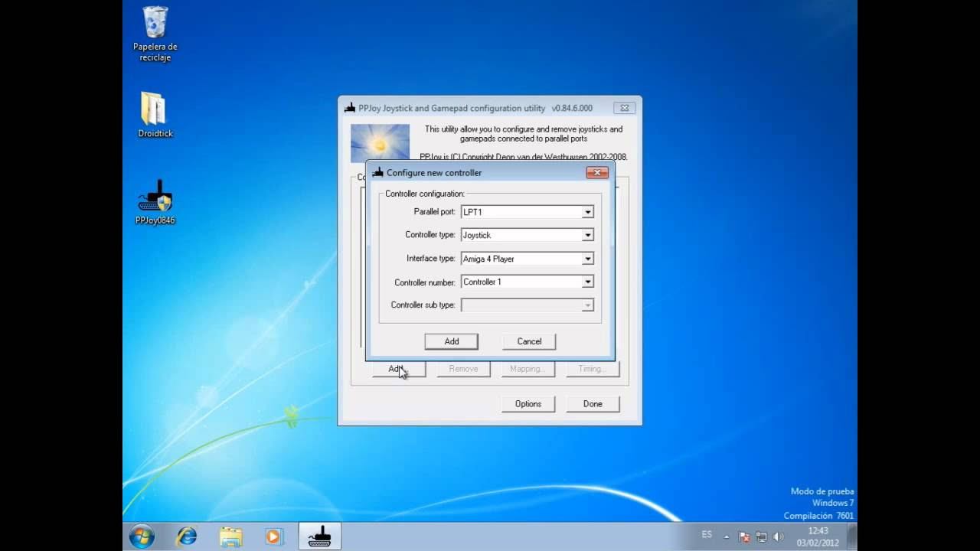Expand the Parallel port dropdown
Screen dimensions: 980x551
click(588, 212)
